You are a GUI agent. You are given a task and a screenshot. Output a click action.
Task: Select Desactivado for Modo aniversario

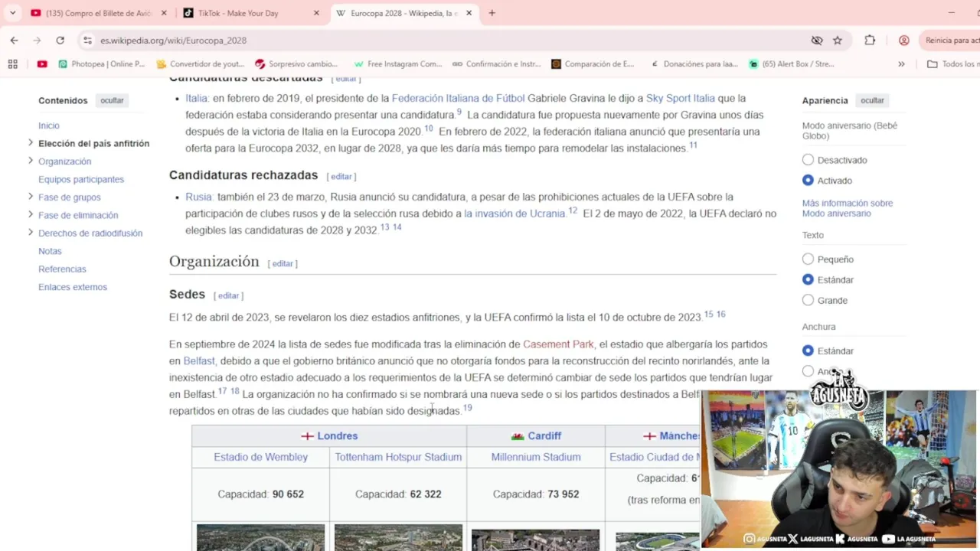(808, 160)
